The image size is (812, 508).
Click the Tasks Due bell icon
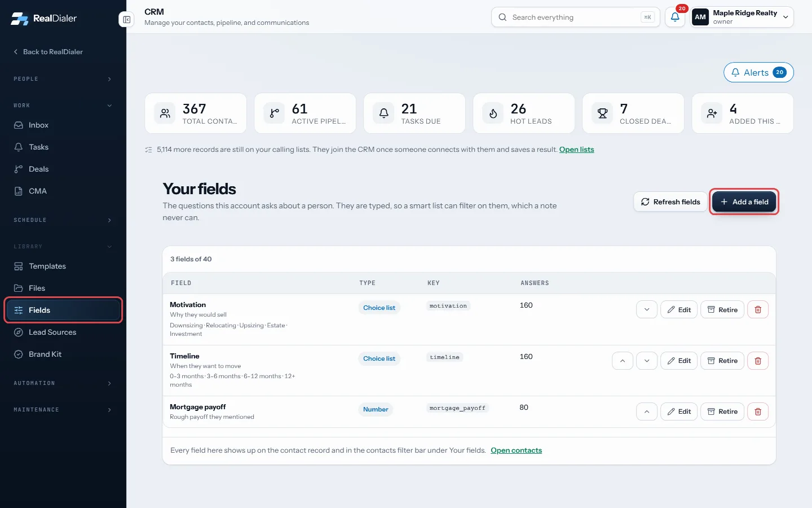pyautogui.click(x=383, y=113)
